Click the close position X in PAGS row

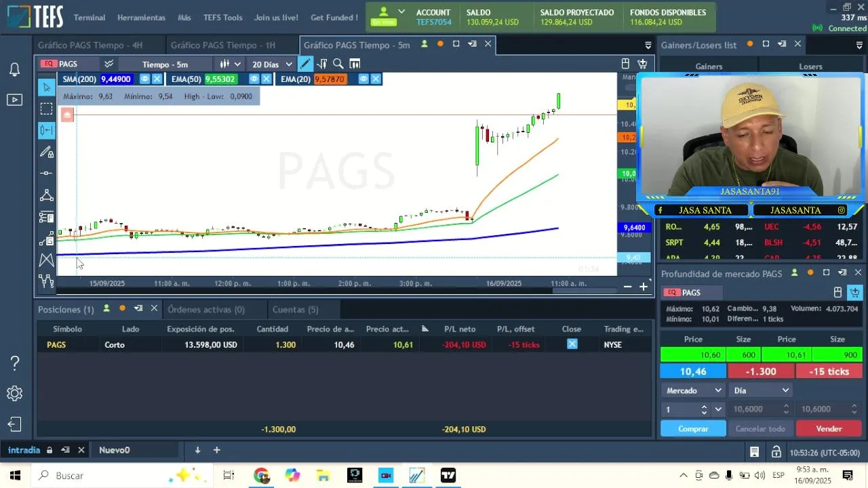pyautogui.click(x=572, y=344)
